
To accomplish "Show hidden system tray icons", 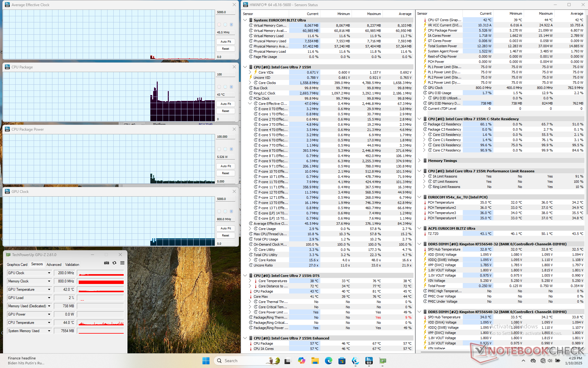I will (x=523, y=361).
